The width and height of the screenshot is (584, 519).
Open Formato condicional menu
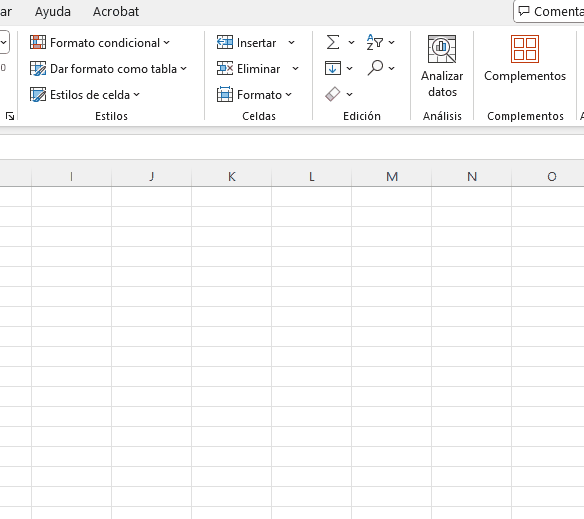coord(100,43)
